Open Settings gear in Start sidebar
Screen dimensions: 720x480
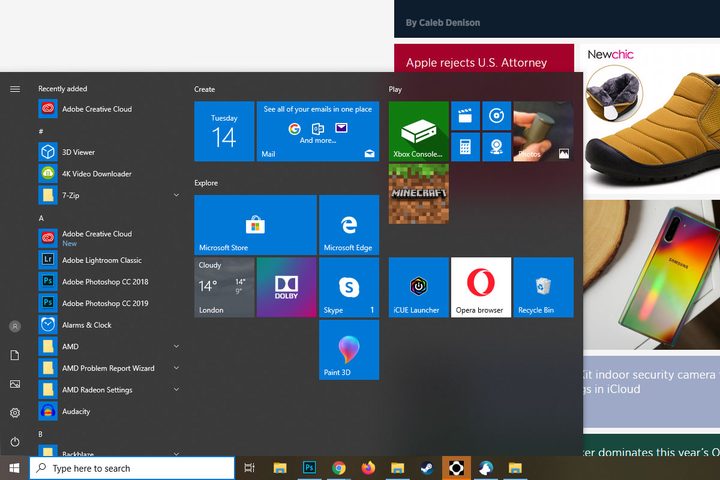[x=15, y=413]
